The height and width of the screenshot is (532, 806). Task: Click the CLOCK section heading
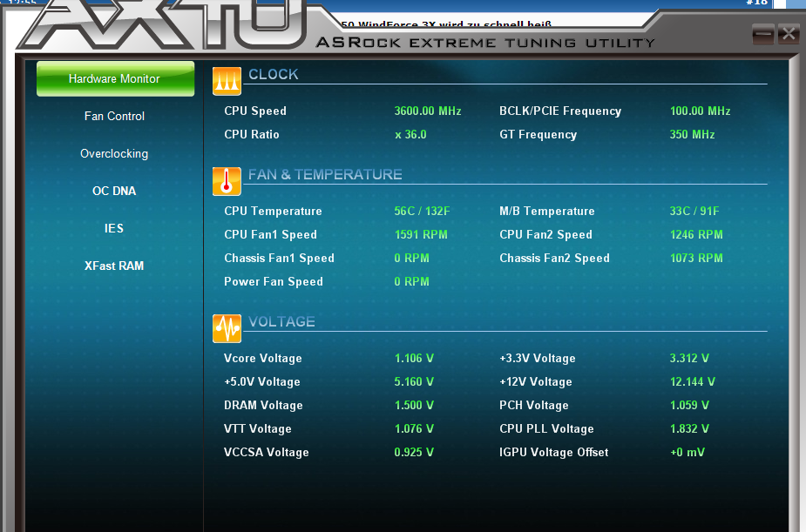tap(273, 75)
